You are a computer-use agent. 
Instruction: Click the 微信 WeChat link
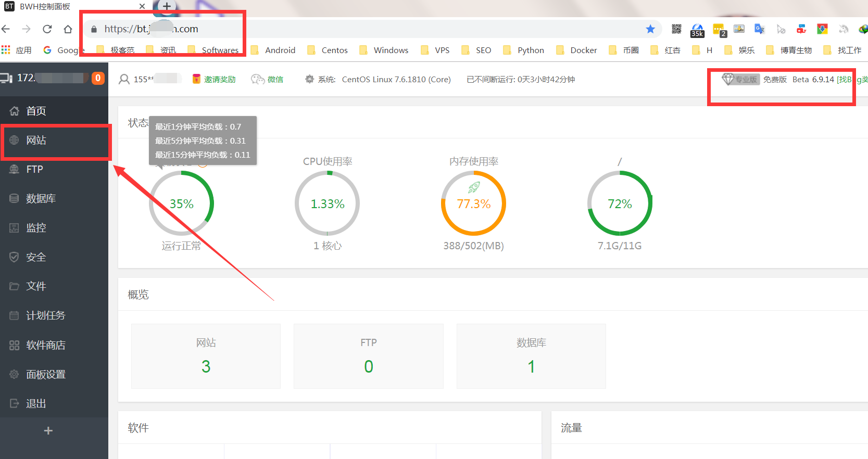tap(267, 79)
